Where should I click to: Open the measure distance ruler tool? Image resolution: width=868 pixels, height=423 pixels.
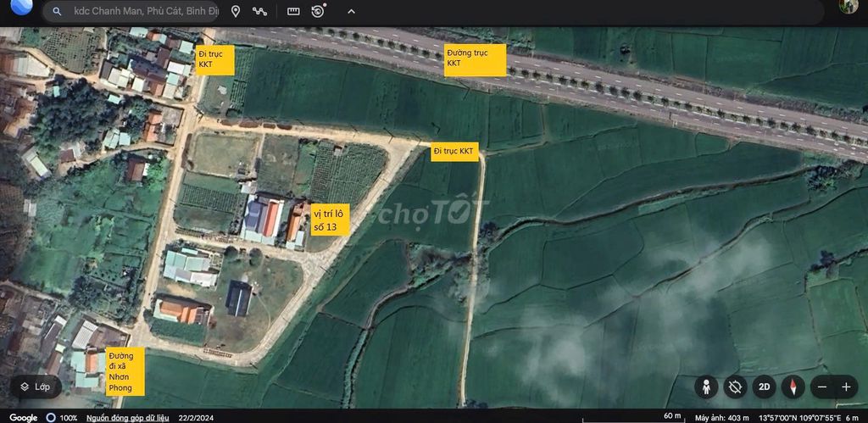pos(293,12)
